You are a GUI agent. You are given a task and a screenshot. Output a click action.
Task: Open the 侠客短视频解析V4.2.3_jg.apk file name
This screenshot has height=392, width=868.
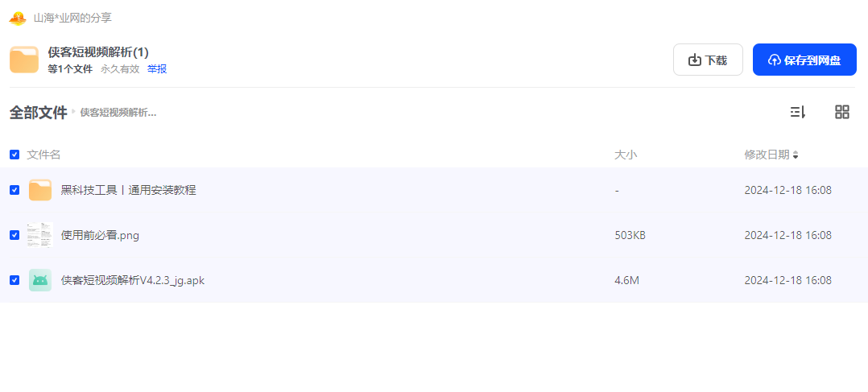(133, 281)
